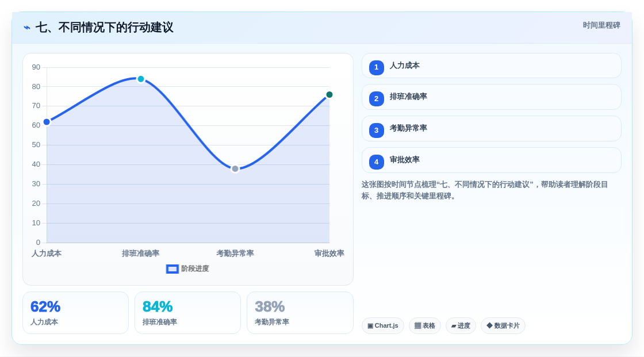Click the 排班准确率 label under 84%
This screenshot has width=644, height=357.
tap(160, 322)
